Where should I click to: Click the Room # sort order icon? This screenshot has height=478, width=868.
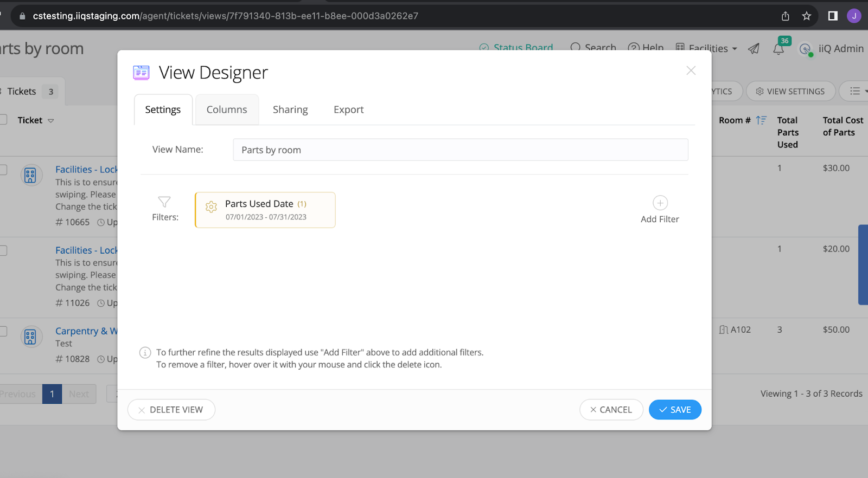[x=761, y=120]
